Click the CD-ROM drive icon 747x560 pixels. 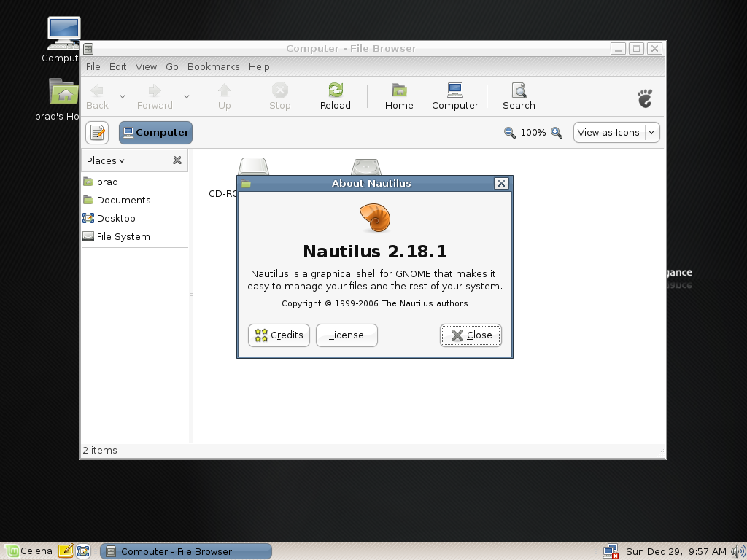[253, 167]
